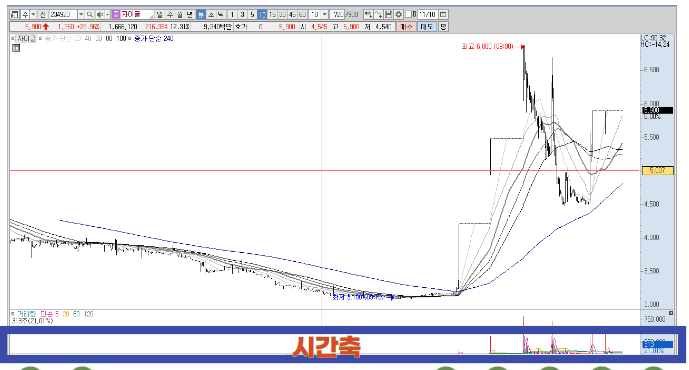Select the minute (분) chart mode
The height and width of the screenshot is (370, 689).
coord(201,15)
